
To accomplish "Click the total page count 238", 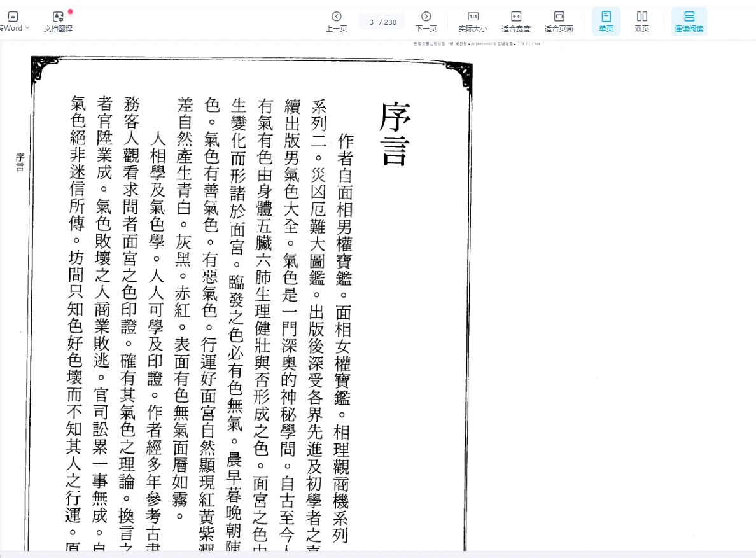I will 391,22.
